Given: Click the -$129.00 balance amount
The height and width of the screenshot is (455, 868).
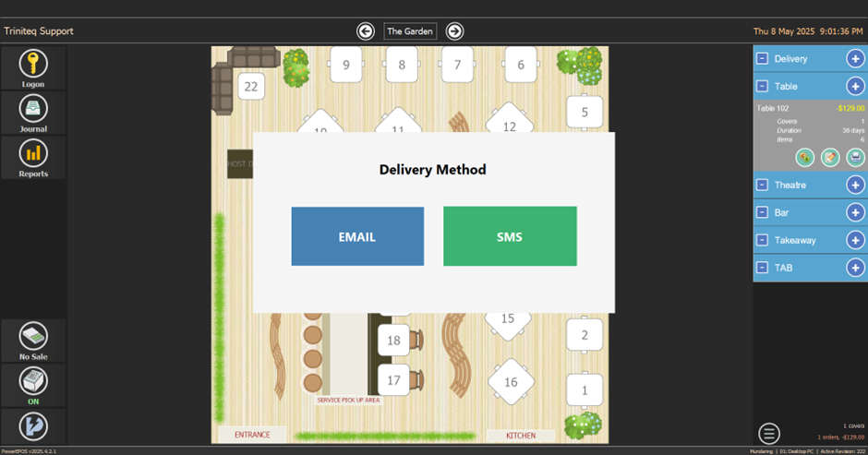Looking at the screenshot, I should click(x=850, y=109).
